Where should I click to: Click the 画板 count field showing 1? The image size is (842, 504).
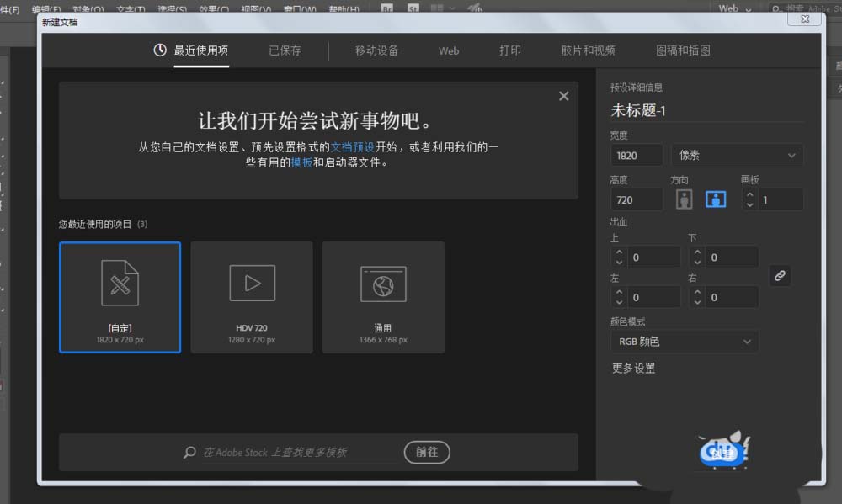(x=781, y=199)
